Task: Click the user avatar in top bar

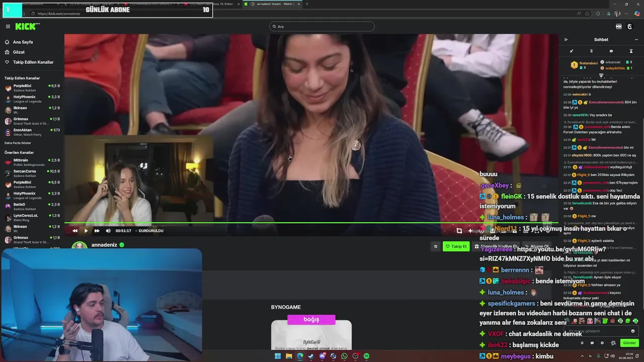Action: pos(630,27)
